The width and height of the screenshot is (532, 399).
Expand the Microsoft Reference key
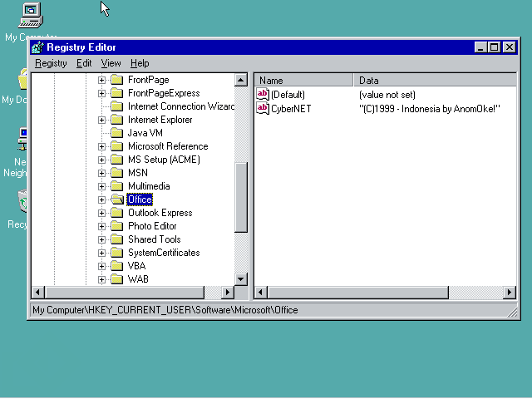(x=101, y=146)
